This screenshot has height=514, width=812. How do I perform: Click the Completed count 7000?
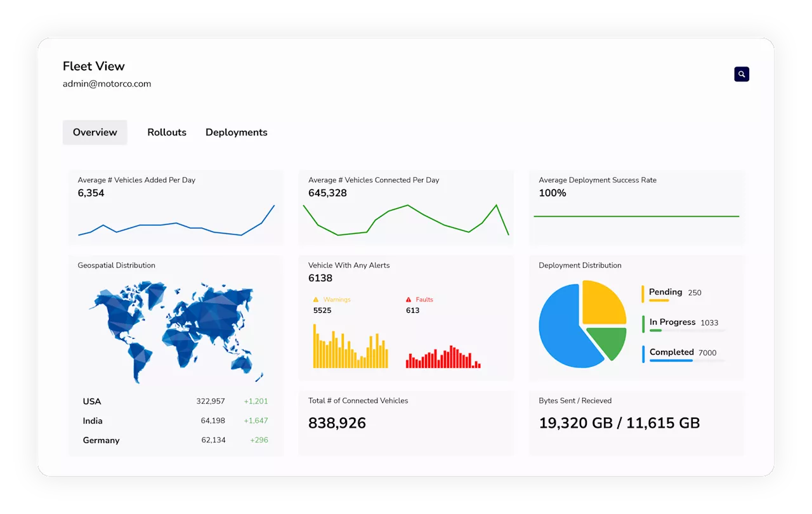(x=707, y=353)
